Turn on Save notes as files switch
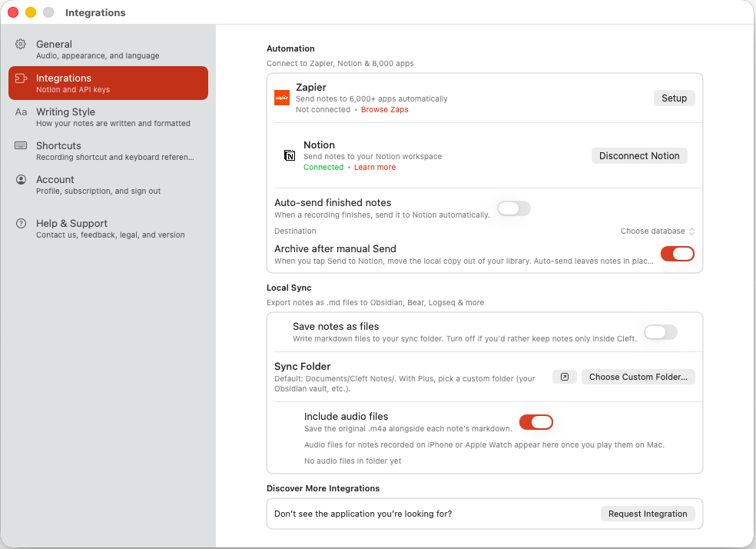Image resolution: width=756 pixels, height=549 pixels. pyautogui.click(x=661, y=332)
